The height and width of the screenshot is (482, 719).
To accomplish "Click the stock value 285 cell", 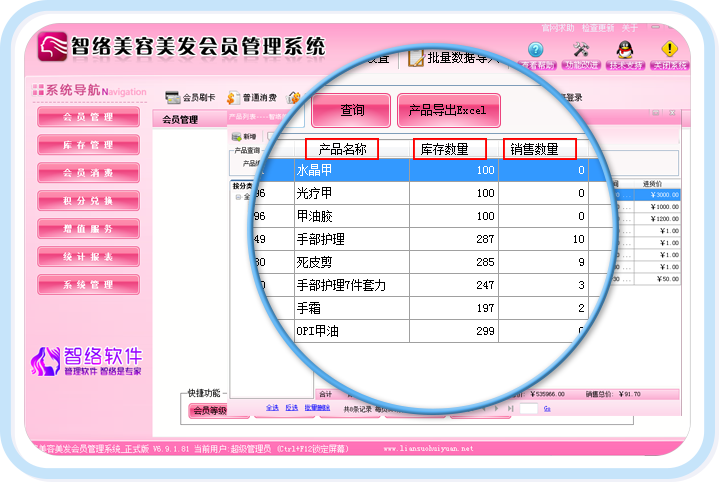I will click(x=454, y=262).
